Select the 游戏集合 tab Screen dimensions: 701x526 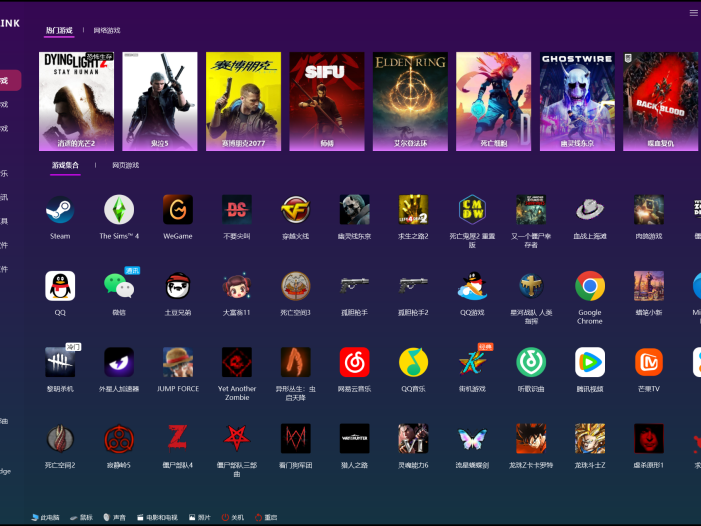(65, 165)
